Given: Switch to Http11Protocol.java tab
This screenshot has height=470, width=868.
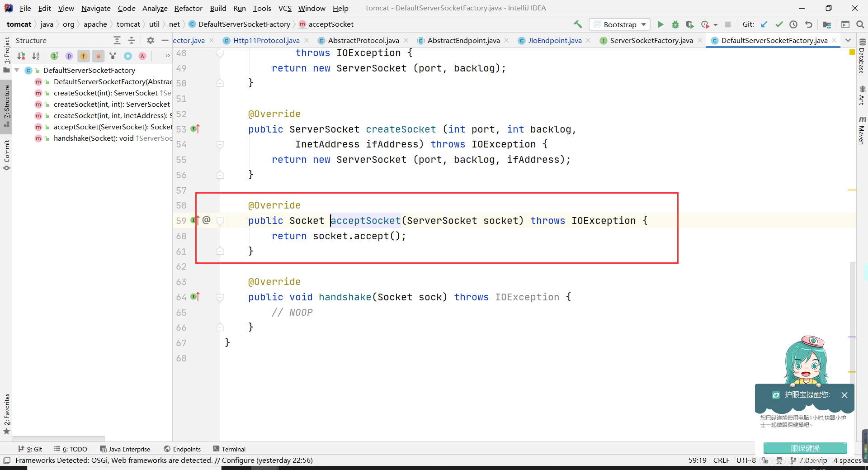Looking at the screenshot, I should tap(266, 40).
